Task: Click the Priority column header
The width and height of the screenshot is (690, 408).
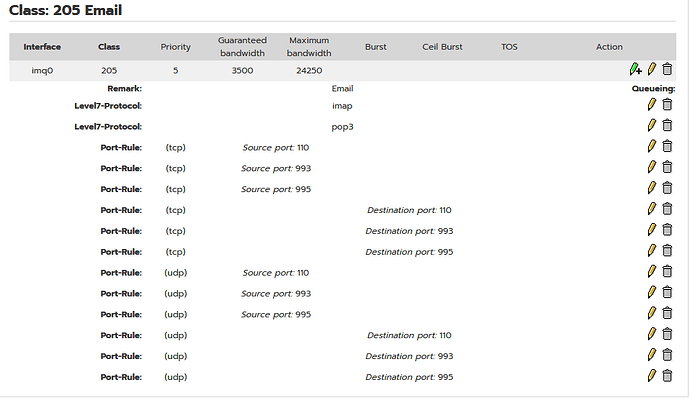Action: (176, 47)
